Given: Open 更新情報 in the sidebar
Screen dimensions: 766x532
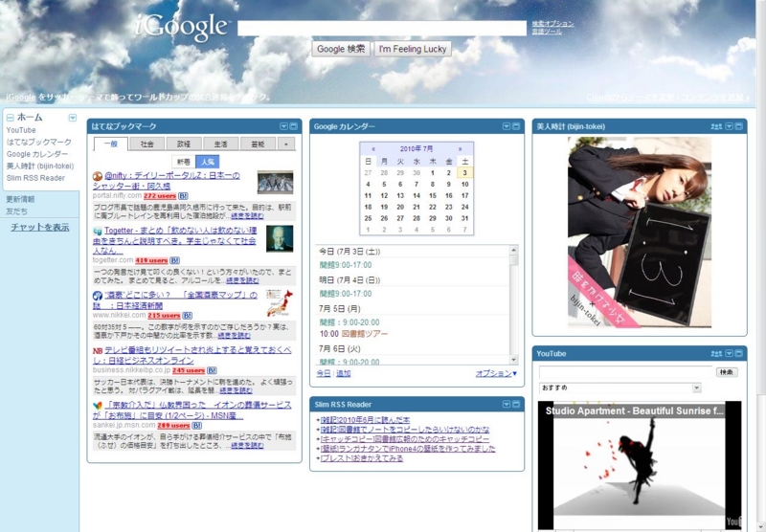Looking at the screenshot, I should tap(20, 199).
